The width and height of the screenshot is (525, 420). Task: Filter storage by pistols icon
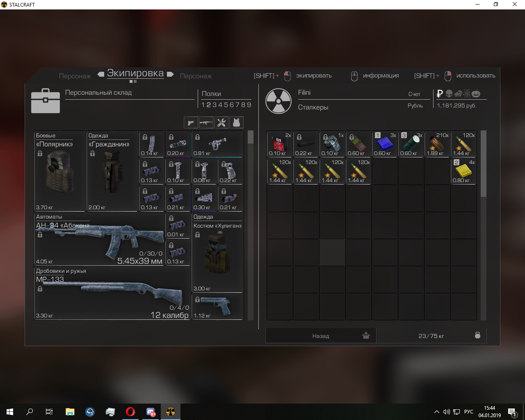coord(191,122)
